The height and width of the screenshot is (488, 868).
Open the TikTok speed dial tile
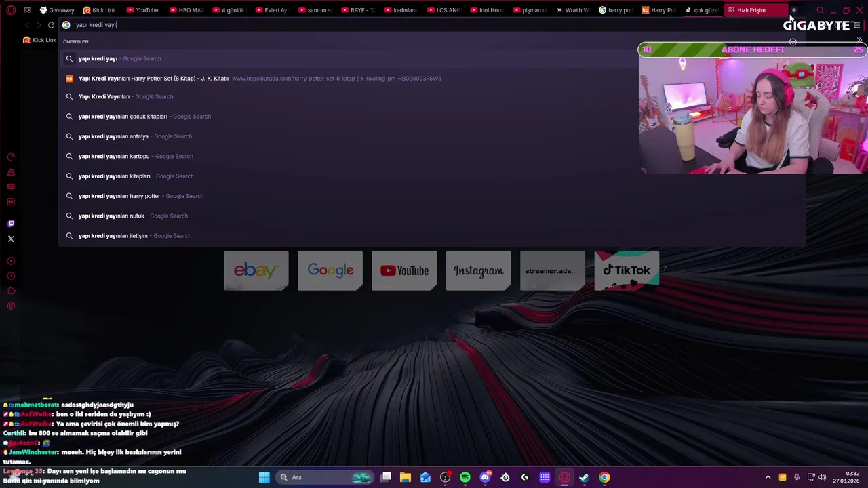[x=627, y=270]
